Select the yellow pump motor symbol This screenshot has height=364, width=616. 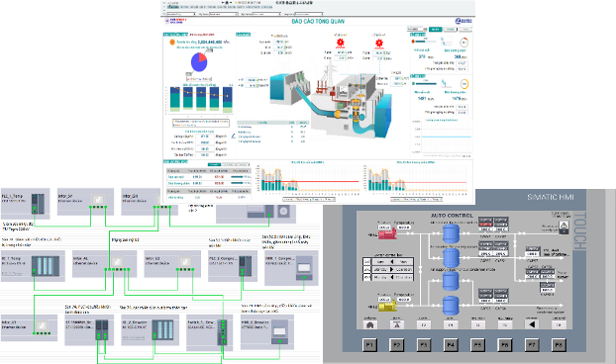point(387,306)
